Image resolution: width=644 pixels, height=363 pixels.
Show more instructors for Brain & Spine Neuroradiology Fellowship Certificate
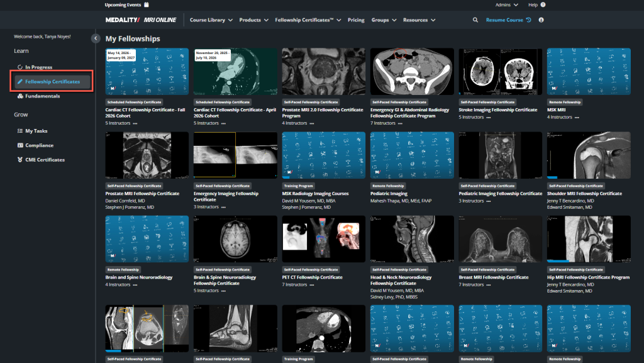223,291
